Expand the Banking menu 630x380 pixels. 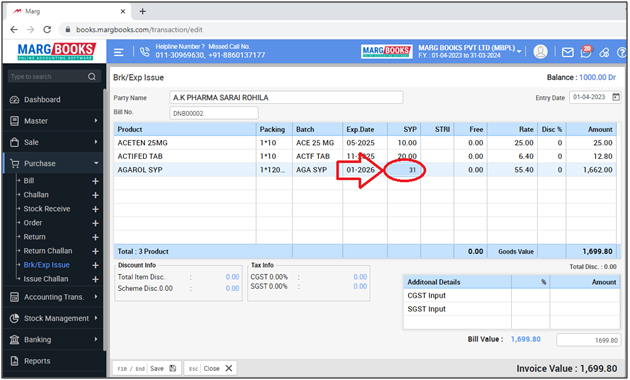(x=52, y=340)
